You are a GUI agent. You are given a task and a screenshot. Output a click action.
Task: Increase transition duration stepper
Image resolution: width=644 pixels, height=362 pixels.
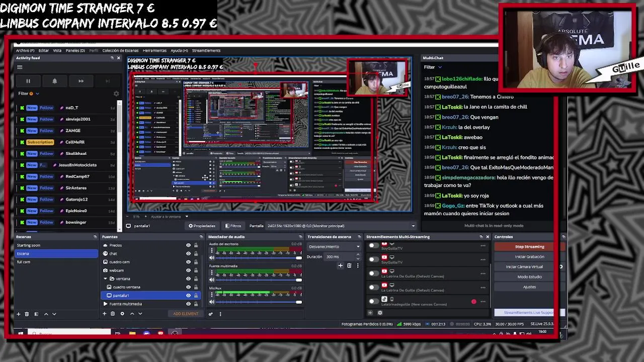coord(358,255)
